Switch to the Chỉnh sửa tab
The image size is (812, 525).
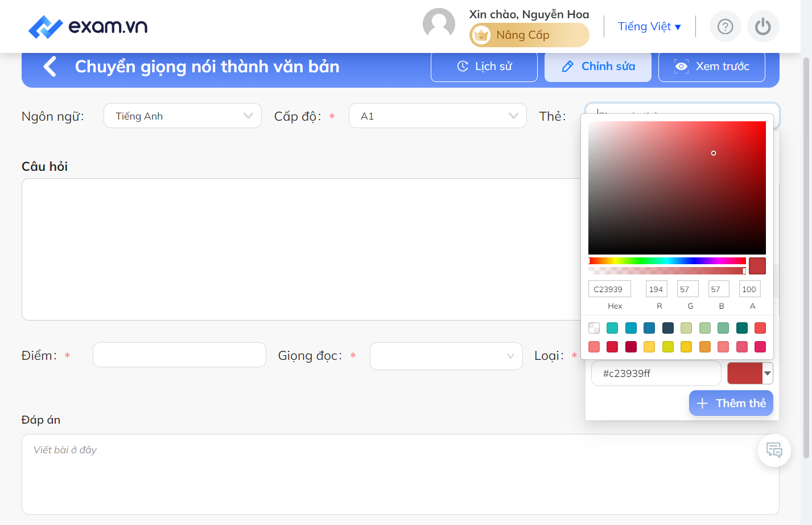tap(598, 67)
